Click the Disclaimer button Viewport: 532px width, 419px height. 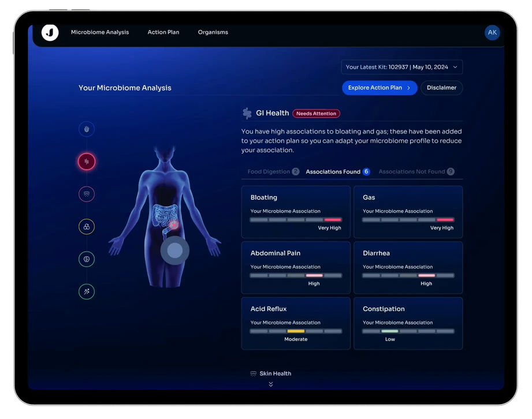click(x=441, y=88)
